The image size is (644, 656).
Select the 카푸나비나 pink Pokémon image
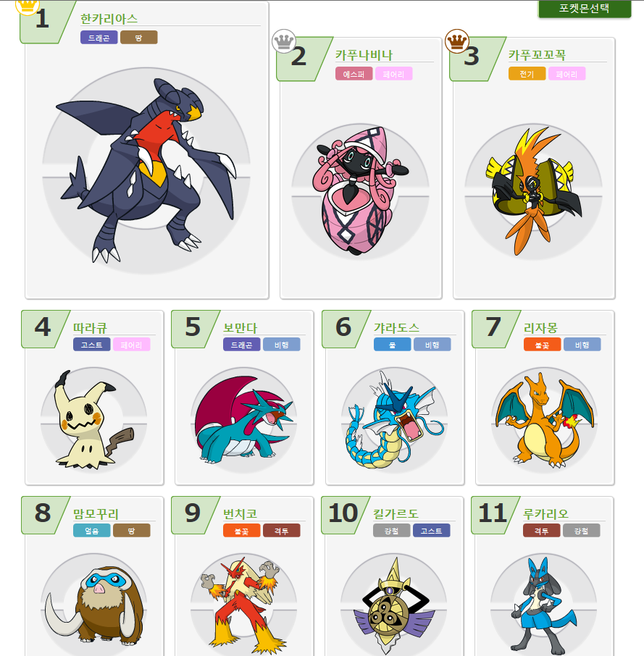[x=360, y=191]
